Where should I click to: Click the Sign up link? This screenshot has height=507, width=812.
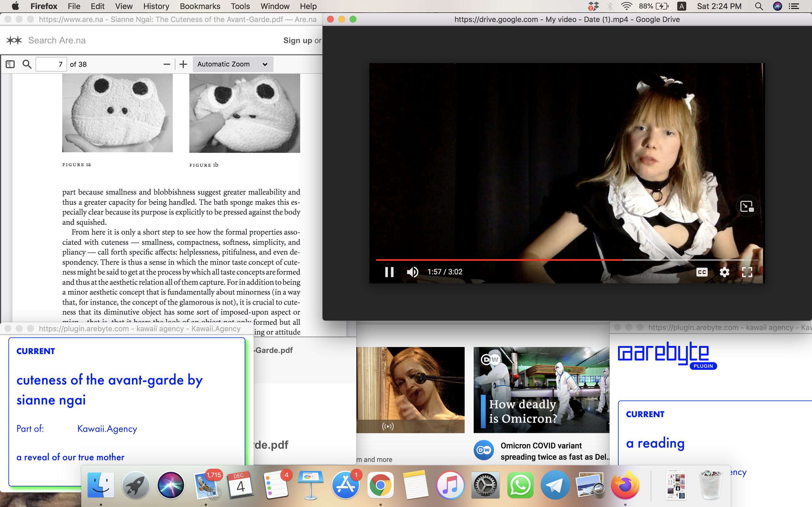coord(297,41)
